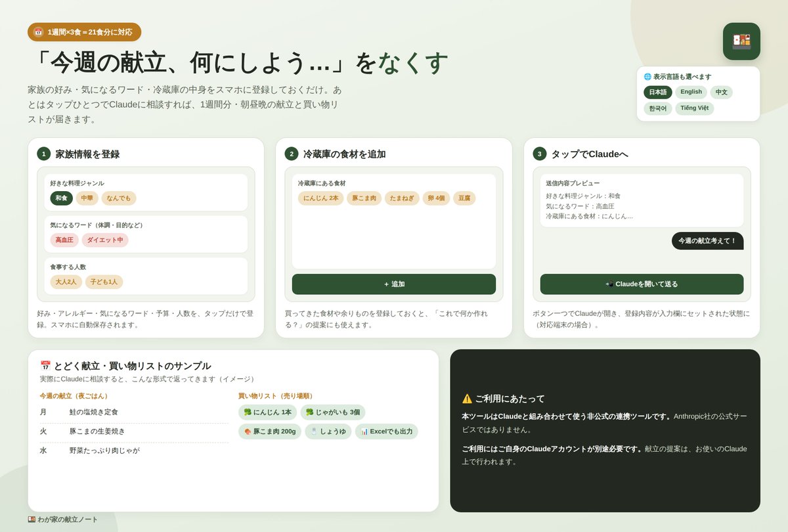Click Claudeを開いて送る button
788x532 pixels.
(x=642, y=284)
